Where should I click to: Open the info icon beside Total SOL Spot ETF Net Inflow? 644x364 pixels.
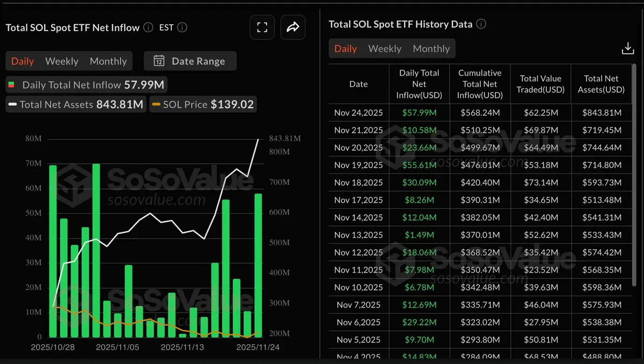(147, 27)
